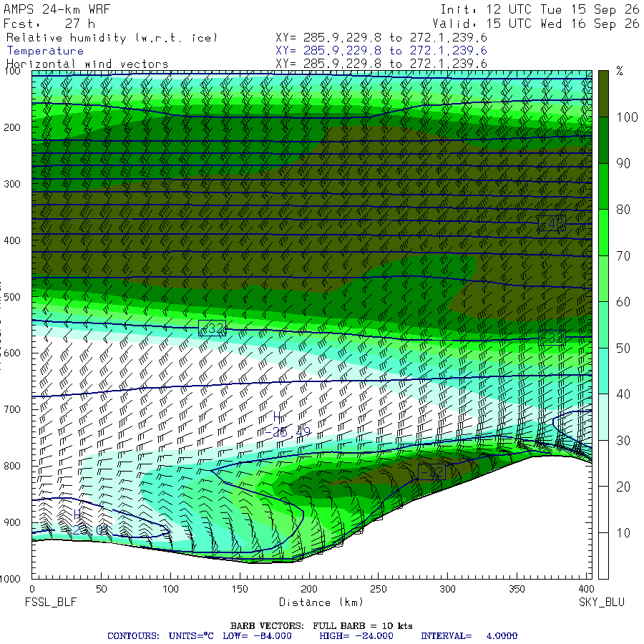Viewport: 644px width, 644px height.
Task: Click the 500 pressure level tick label
Action: [x=12, y=297]
